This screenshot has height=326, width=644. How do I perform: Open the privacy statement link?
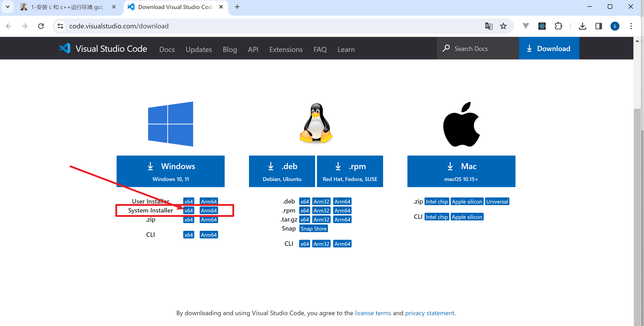pos(430,313)
